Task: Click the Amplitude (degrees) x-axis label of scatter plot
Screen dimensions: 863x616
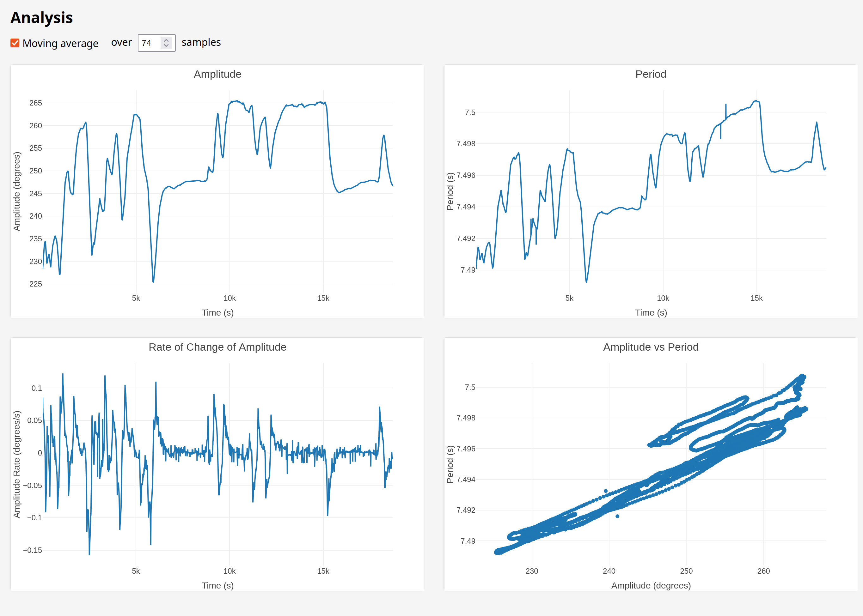Action: (x=651, y=585)
